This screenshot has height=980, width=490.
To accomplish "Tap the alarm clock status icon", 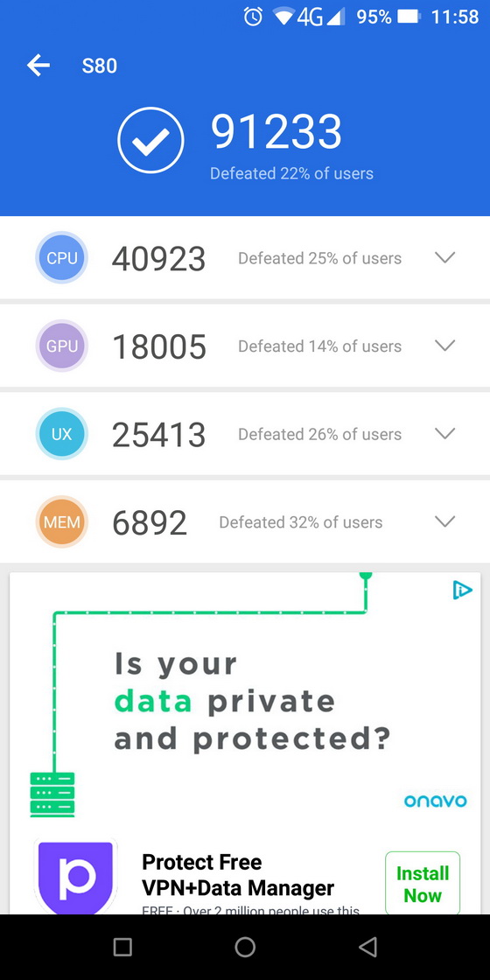I will (253, 17).
